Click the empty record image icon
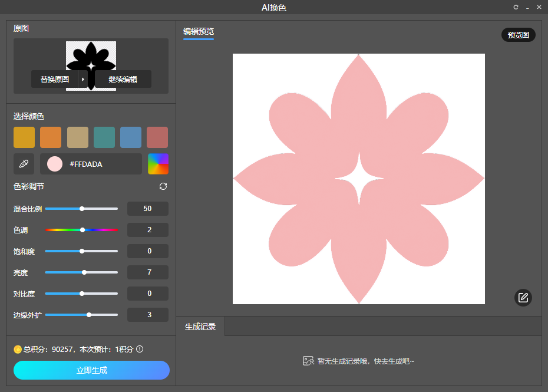 (308, 361)
